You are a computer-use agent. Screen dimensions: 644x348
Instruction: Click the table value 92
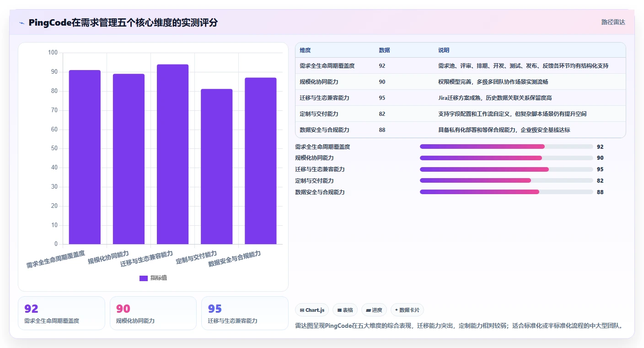coord(382,66)
